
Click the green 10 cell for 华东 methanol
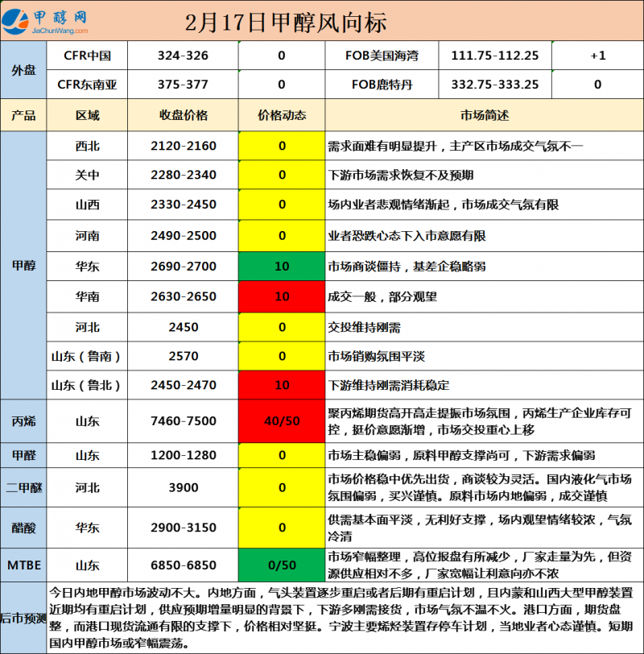coord(282,266)
